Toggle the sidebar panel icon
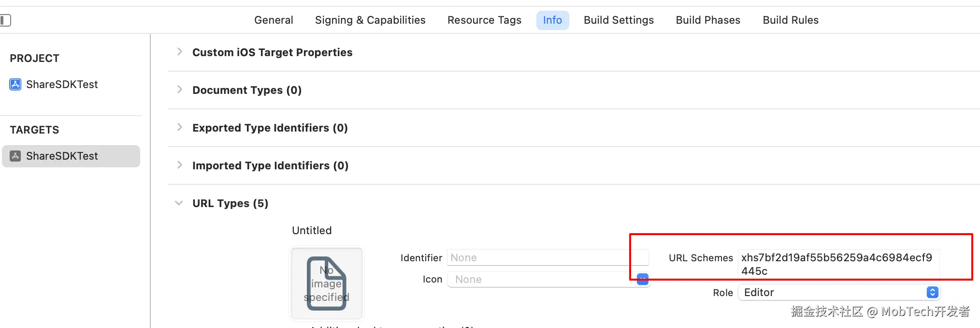This screenshot has height=328, width=980. click(x=5, y=20)
